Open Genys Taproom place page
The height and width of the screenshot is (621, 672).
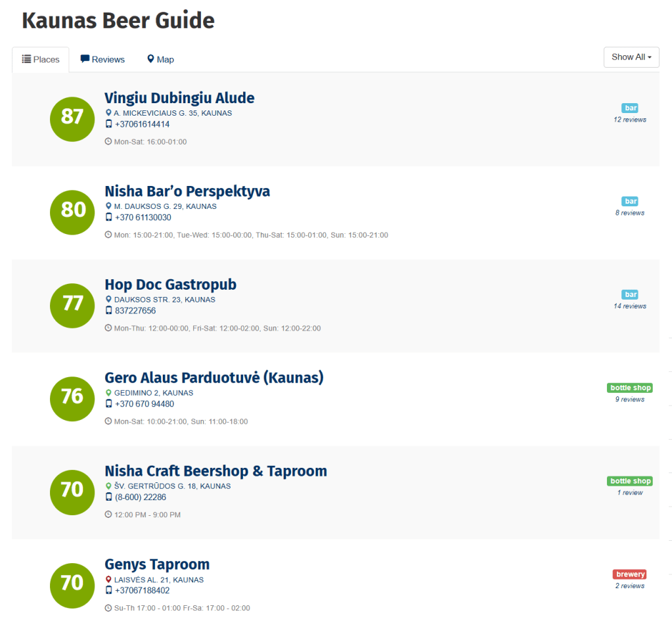[157, 564]
